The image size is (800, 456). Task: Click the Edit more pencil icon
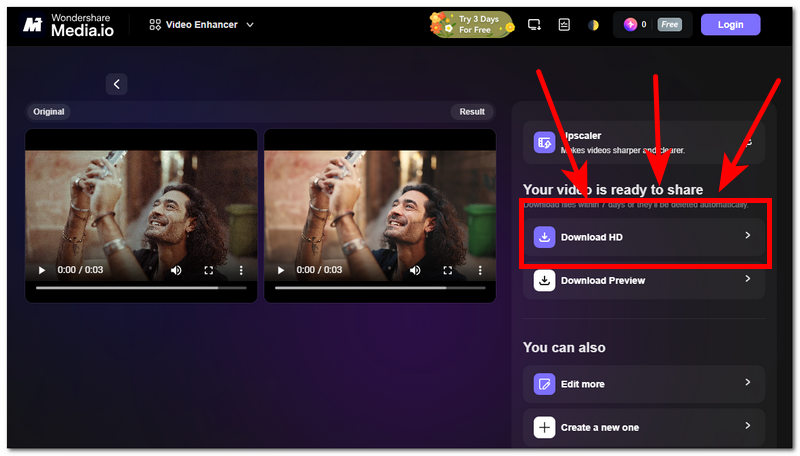coord(544,384)
